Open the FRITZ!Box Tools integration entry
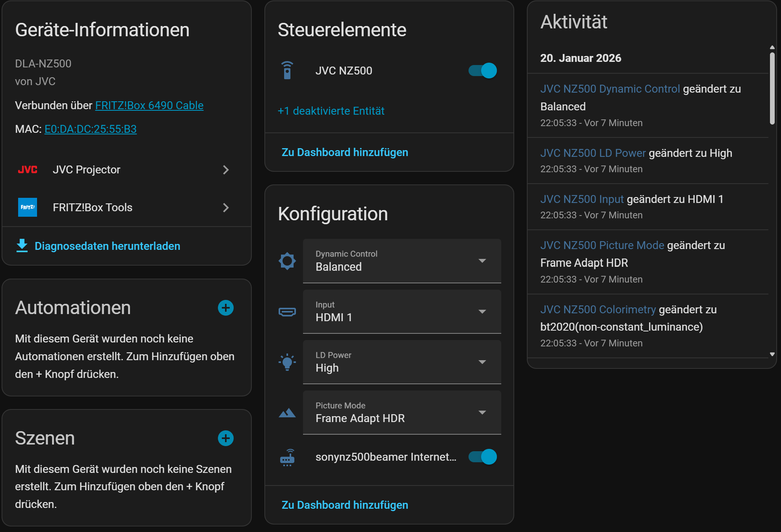This screenshot has height=532, width=781. click(126, 208)
